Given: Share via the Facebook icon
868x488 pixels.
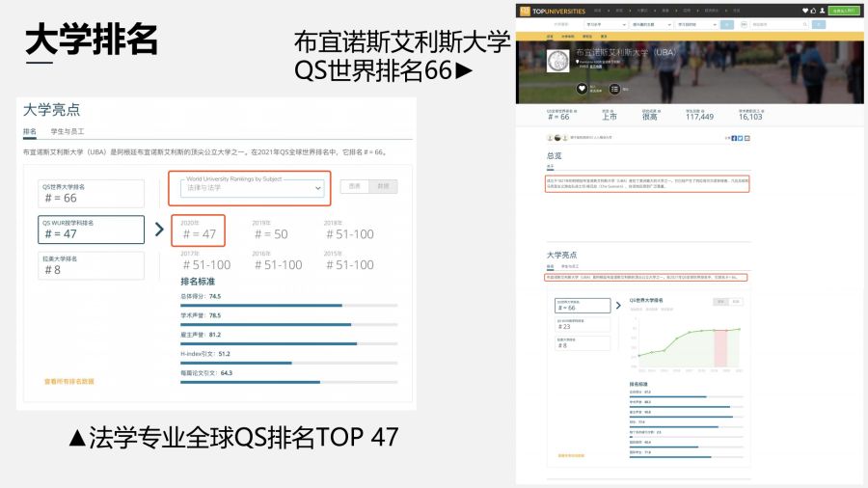Looking at the screenshot, I should (x=734, y=138).
